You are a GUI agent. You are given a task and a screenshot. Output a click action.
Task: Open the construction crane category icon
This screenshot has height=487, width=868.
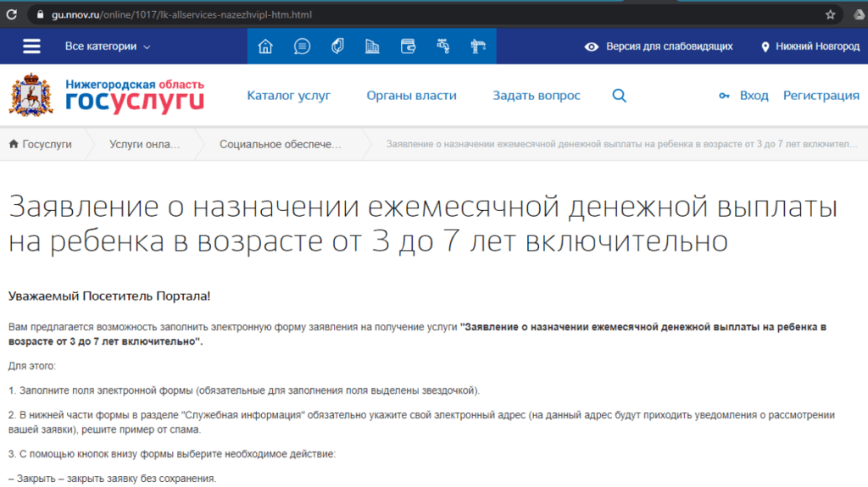point(478,47)
